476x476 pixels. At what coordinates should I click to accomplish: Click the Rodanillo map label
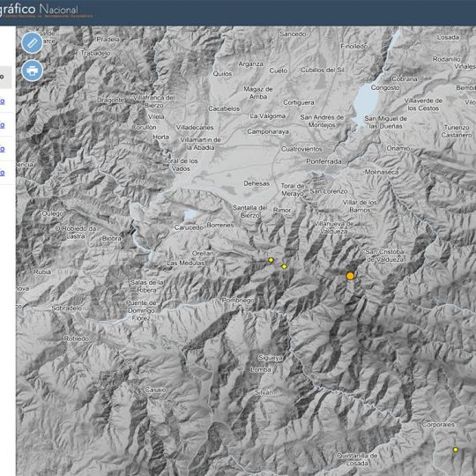point(447,59)
